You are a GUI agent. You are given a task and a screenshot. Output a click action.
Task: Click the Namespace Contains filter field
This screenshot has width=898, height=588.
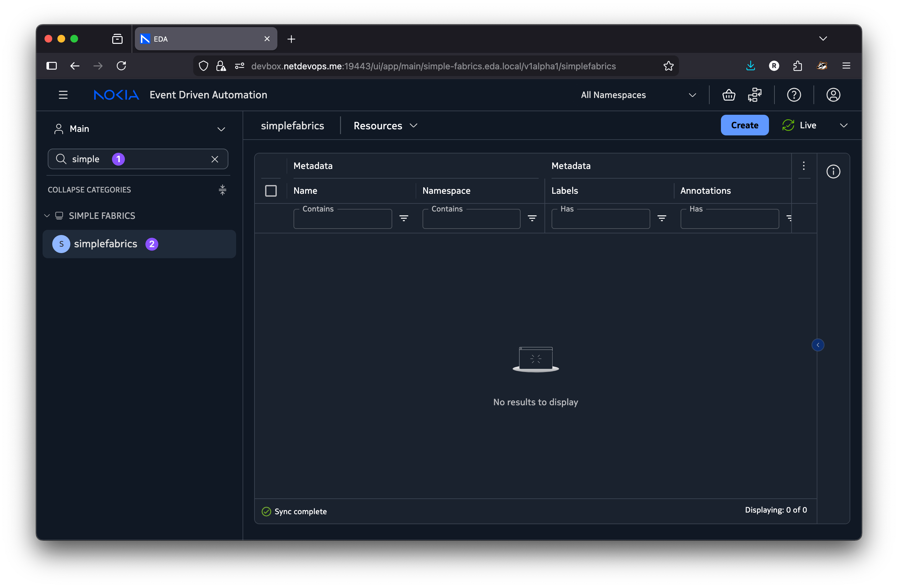(x=471, y=220)
